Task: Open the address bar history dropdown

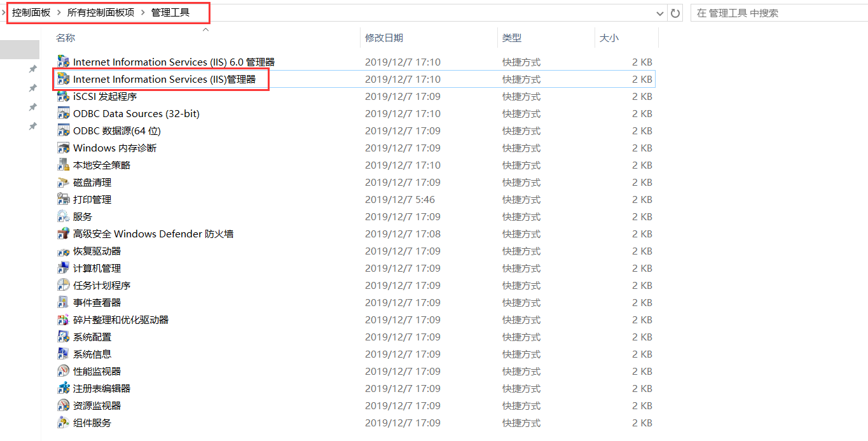Action: [x=660, y=13]
